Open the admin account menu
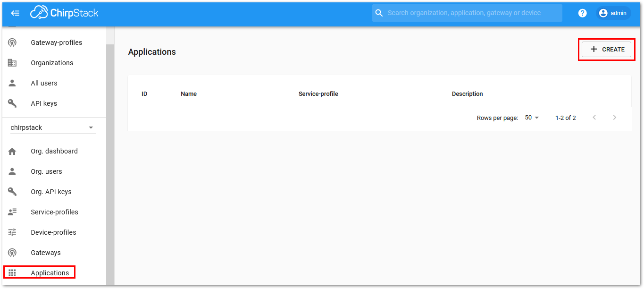The height and width of the screenshot is (289, 644). coord(613,13)
